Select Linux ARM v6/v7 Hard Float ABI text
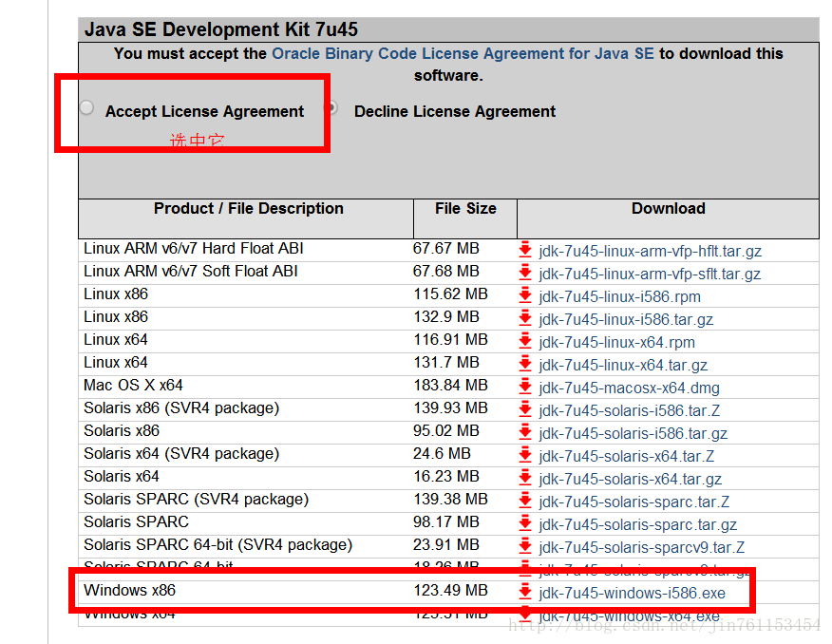The height and width of the screenshot is (644, 832). pos(193,248)
